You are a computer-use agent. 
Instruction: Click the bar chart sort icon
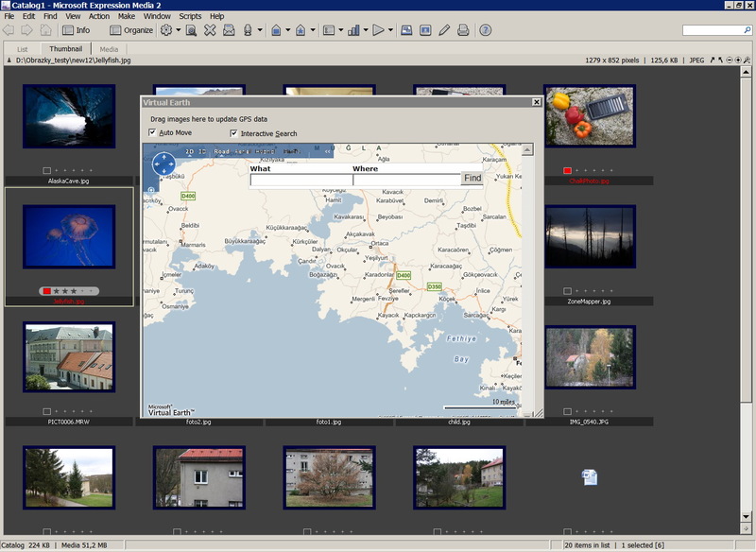(353, 30)
